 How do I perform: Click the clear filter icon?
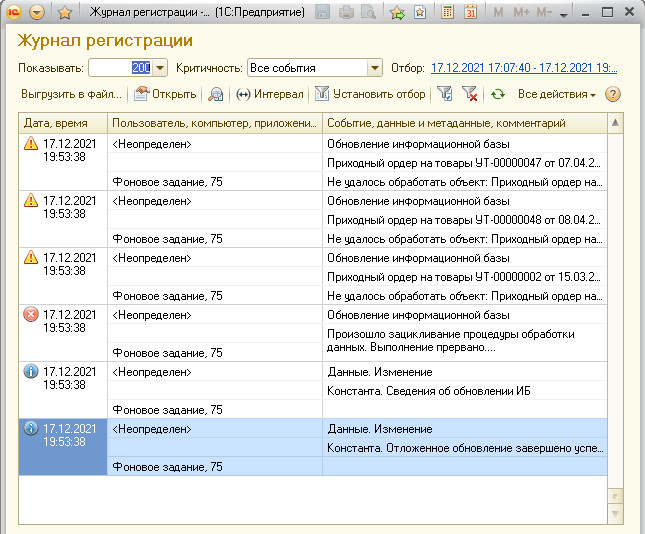[470, 94]
